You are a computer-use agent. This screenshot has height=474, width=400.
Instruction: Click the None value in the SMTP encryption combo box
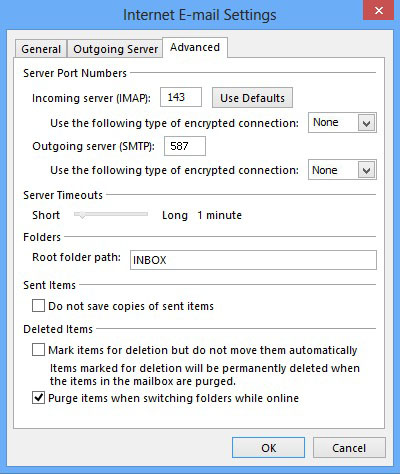pyautogui.click(x=325, y=170)
